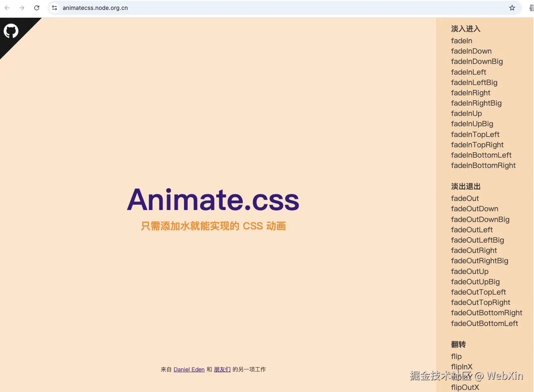
Task: Select the fadeInDownBig animation
Action: point(477,61)
